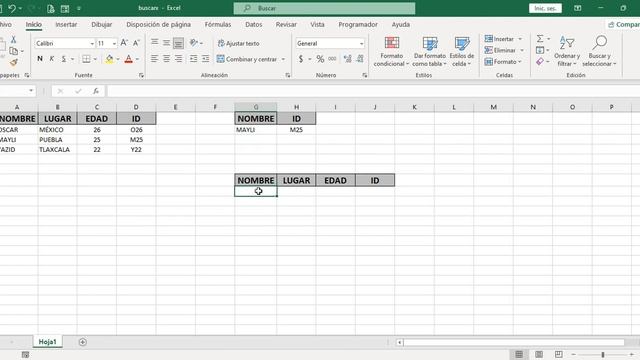The image size is (640, 360).
Task: Click the Buscar search box
Action: tap(324, 8)
